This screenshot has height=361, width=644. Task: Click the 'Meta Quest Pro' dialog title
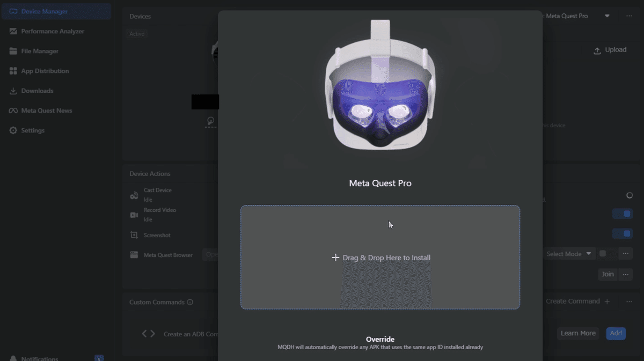(380, 183)
